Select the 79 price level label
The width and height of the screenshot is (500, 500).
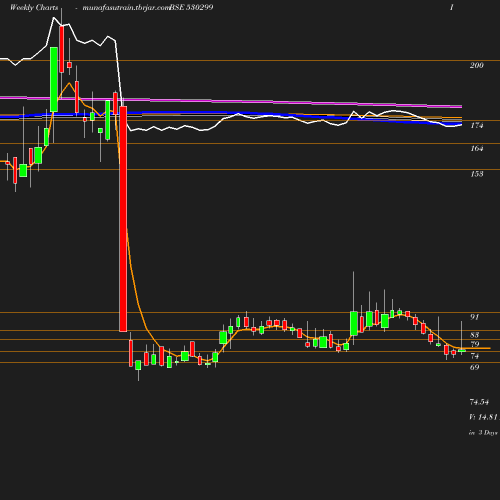[475, 344]
